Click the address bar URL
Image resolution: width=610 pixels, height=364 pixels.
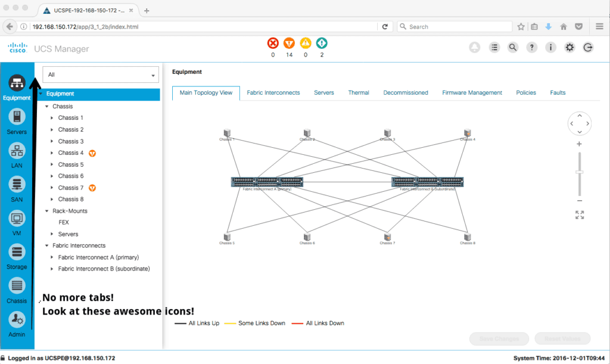point(85,27)
